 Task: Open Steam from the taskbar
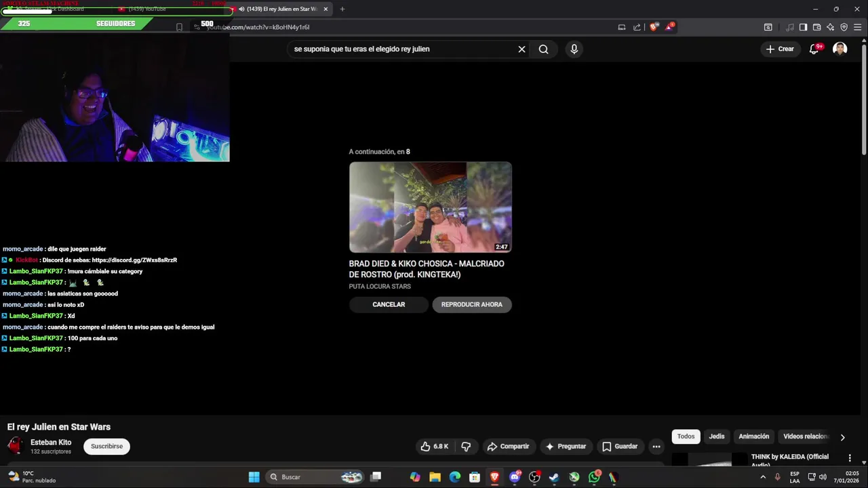coord(554,477)
